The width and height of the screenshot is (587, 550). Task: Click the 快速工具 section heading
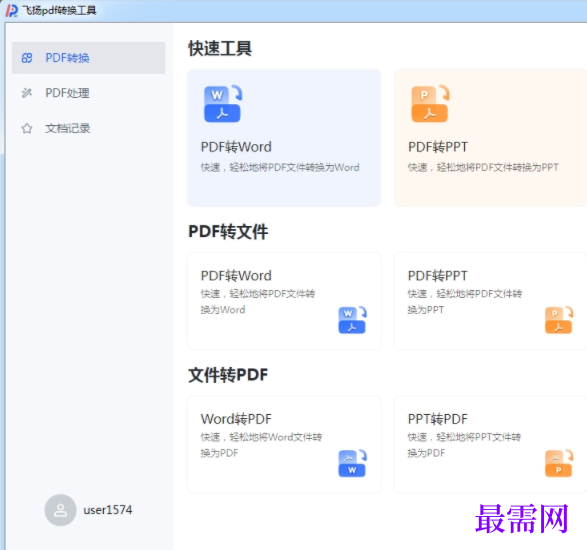pos(220,49)
